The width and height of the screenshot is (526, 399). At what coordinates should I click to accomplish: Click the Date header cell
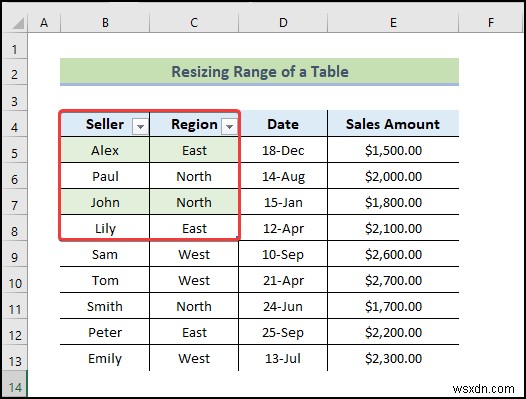[283, 124]
